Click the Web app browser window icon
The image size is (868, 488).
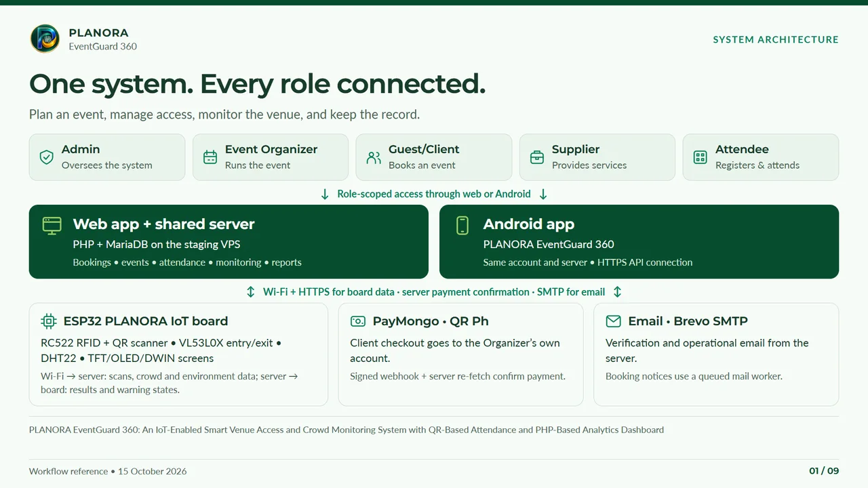pos(52,226)
